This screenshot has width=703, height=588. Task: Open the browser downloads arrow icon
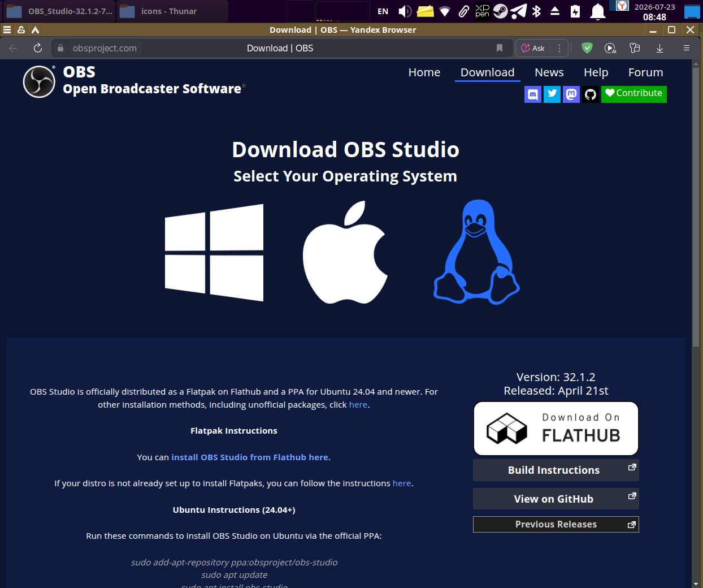[x=659, y=48]
